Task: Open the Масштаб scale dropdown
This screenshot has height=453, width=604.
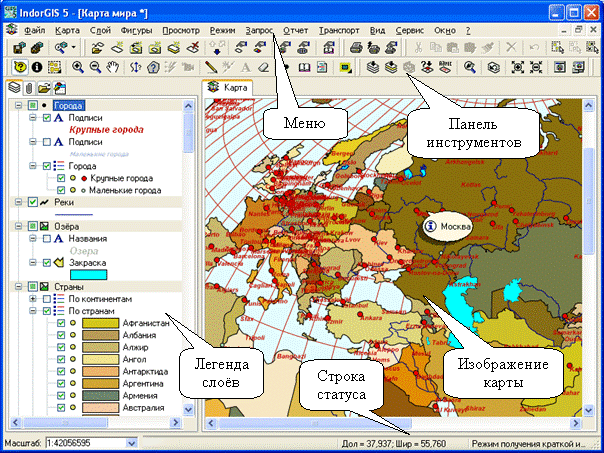Action: pos(133,442)
